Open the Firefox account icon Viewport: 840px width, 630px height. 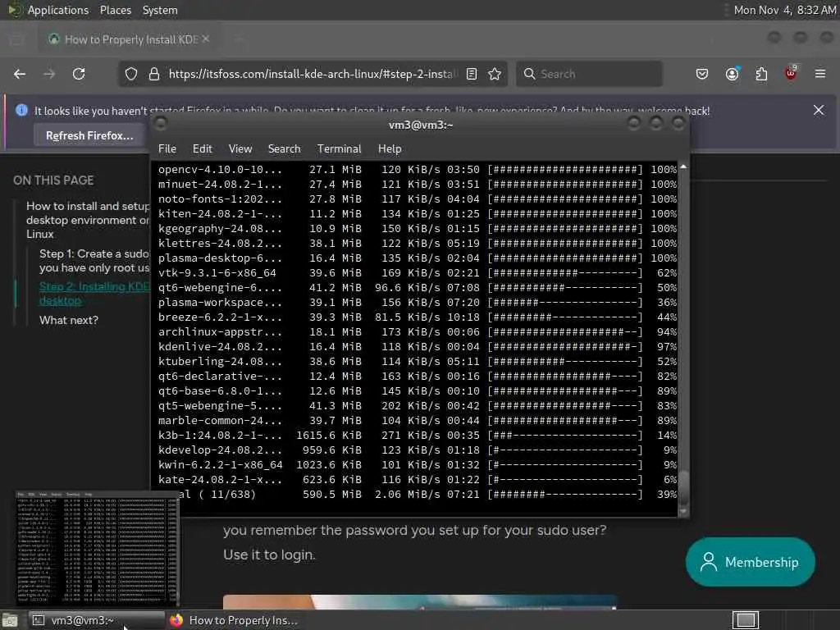coord(732,74)
